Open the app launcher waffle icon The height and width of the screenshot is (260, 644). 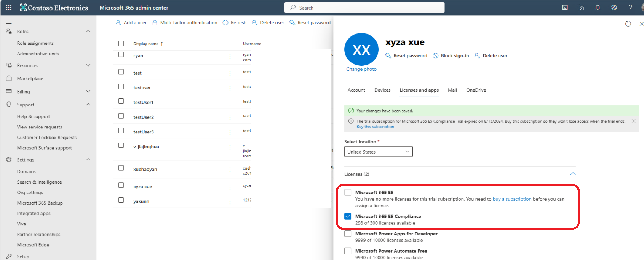(x=9, y=7)
